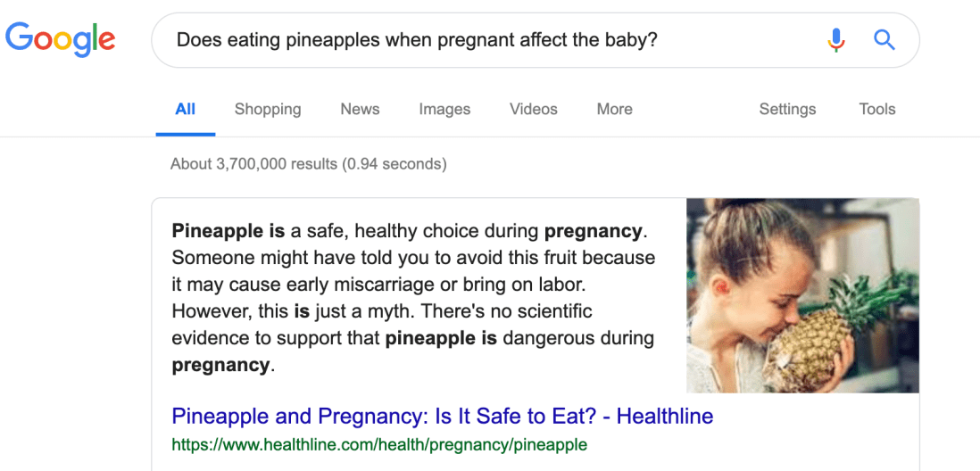The width and height of the screenshot is (980, 471).
Task: Submit the search with the magnifier icon
Action: (x=884, y=39)
